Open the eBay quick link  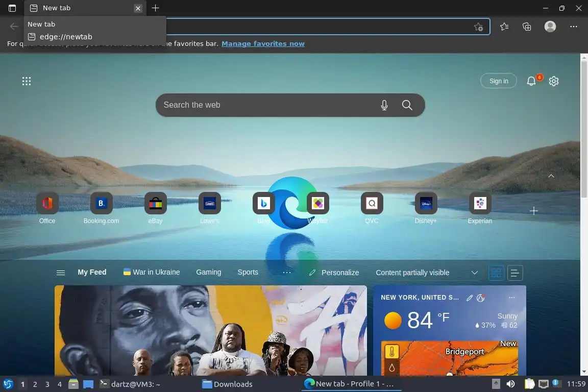pyautogui.click(x=155, y=208)
